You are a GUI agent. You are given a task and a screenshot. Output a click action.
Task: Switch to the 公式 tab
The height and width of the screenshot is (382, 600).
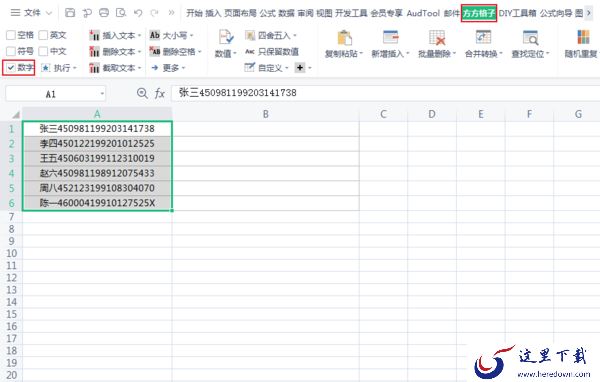pos(267,13)
